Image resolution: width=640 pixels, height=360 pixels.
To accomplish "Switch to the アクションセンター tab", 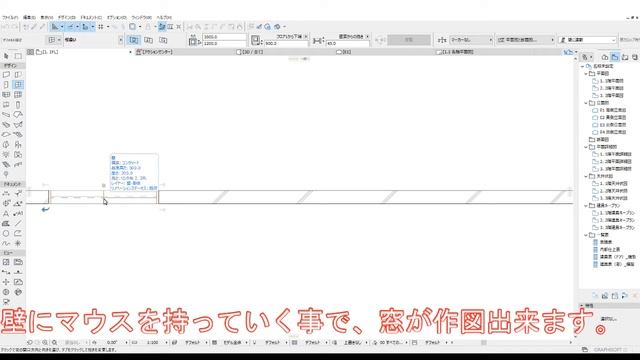I will (154, 52).
